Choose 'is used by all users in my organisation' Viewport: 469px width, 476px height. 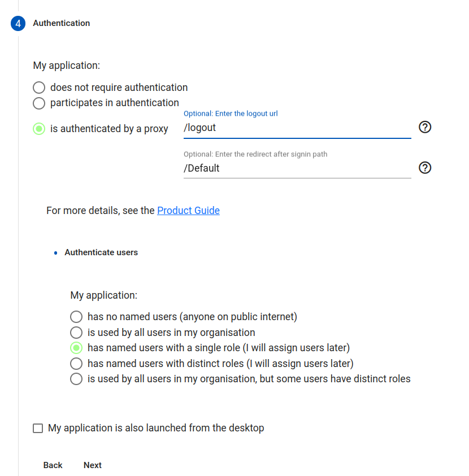point(76,332)
